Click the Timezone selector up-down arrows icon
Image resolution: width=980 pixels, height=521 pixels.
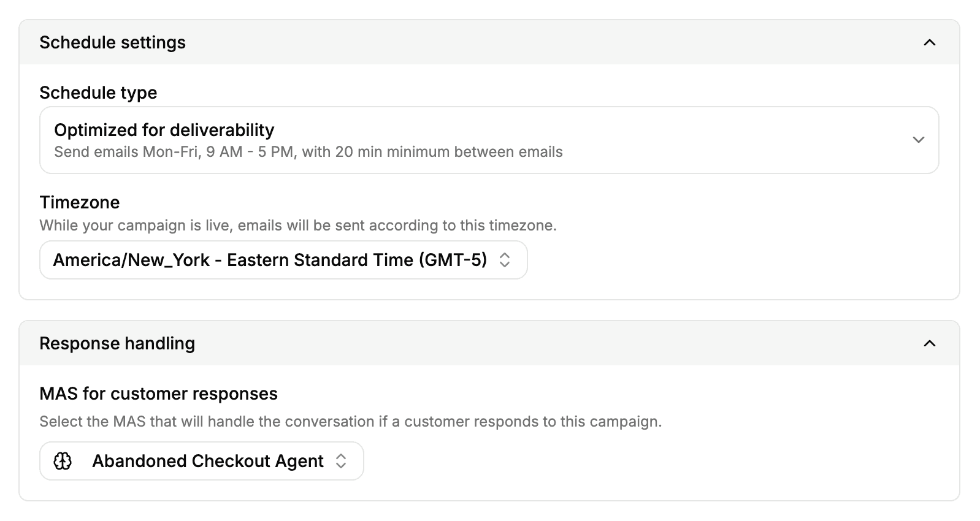(505, 260)
